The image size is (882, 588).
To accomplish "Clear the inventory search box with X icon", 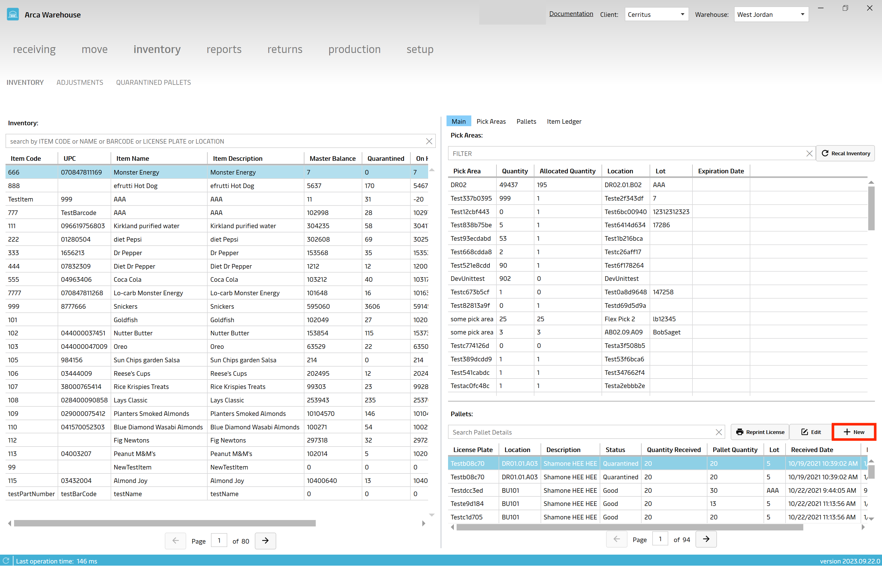I will pyautogui.click(x=429, y=141).
